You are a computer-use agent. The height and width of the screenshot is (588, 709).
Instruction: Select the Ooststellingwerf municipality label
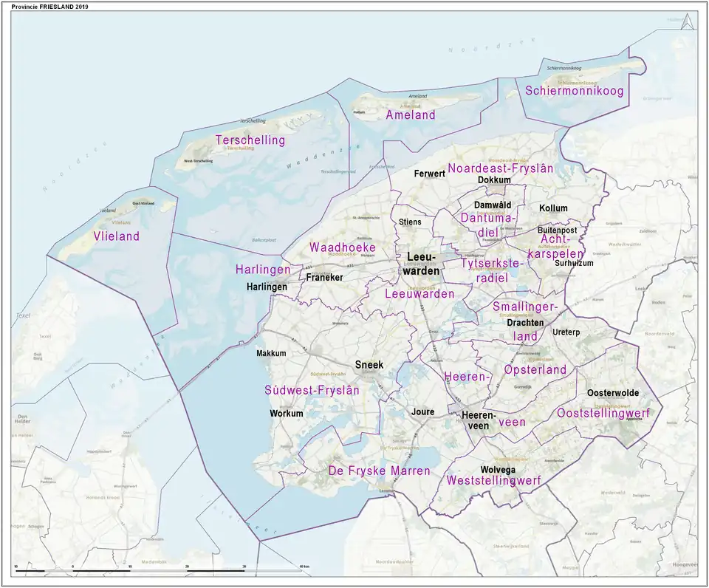click(603, 413)
